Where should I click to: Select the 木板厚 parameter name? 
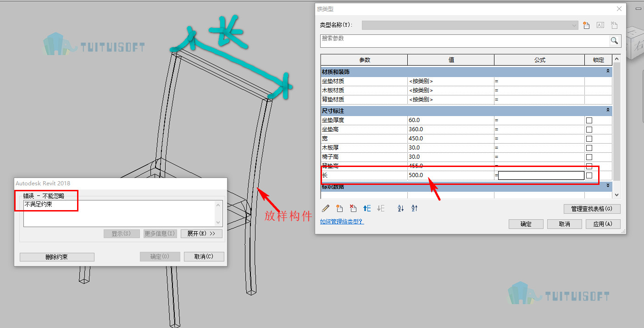tap(330, 148)
